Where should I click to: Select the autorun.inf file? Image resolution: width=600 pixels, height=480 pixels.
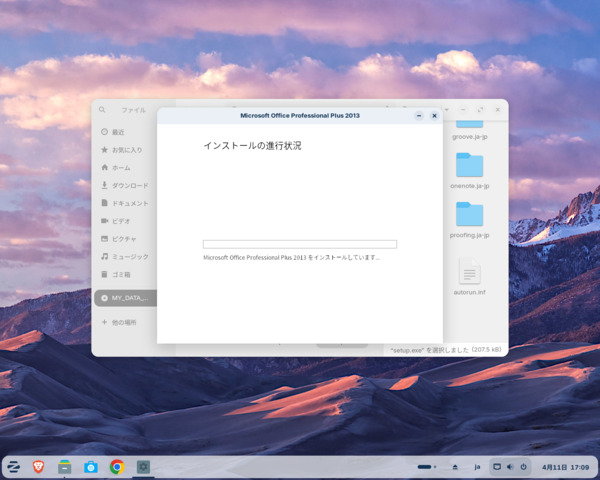point(470,276)
